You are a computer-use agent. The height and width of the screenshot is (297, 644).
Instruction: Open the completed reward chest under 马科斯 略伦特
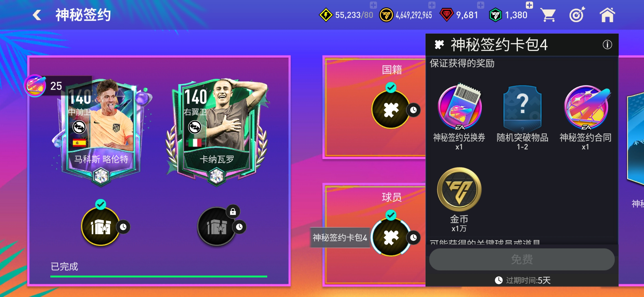pos(100,227)
